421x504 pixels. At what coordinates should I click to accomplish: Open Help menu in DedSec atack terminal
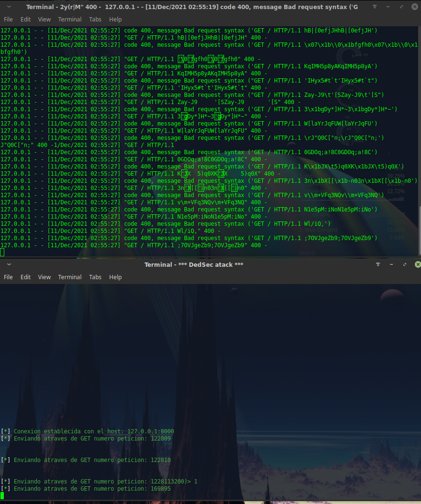click(115, 277)
